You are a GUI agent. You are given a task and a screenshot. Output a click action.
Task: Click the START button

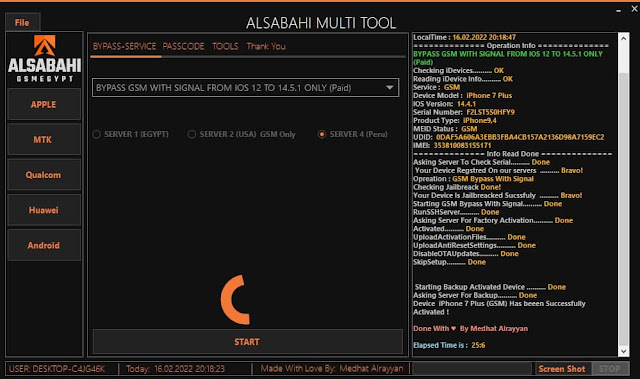(247, 341)
